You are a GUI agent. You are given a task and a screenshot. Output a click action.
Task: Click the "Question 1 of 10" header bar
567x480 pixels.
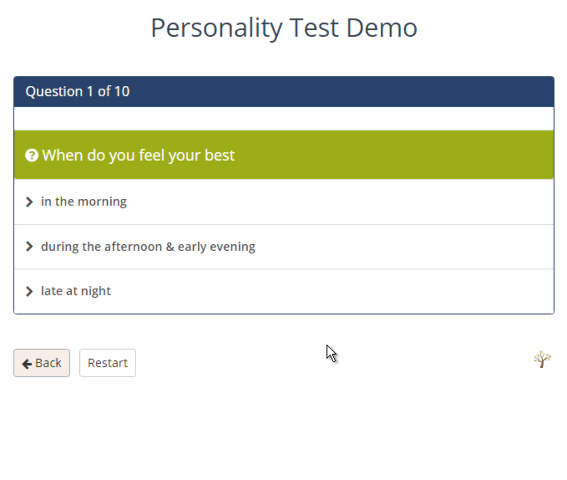click(x=284, y=92)
